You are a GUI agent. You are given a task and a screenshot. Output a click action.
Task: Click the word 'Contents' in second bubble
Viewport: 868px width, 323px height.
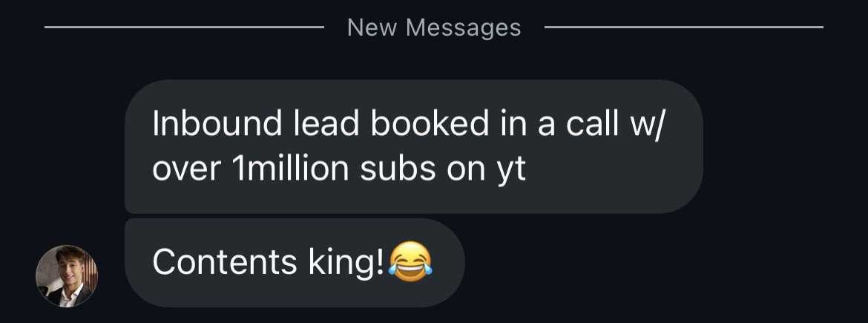click(x=225, y=261)
